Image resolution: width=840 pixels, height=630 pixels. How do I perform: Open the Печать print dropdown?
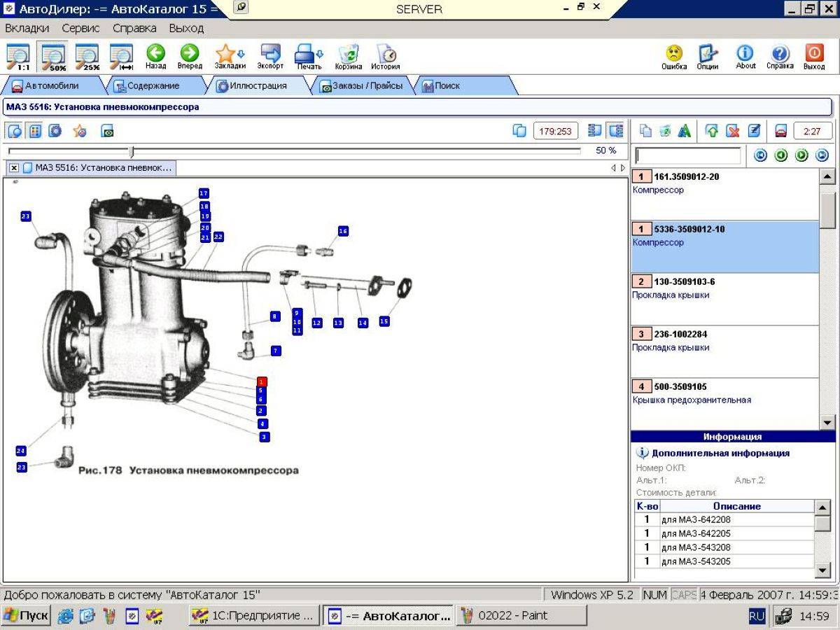click(309, 57)
